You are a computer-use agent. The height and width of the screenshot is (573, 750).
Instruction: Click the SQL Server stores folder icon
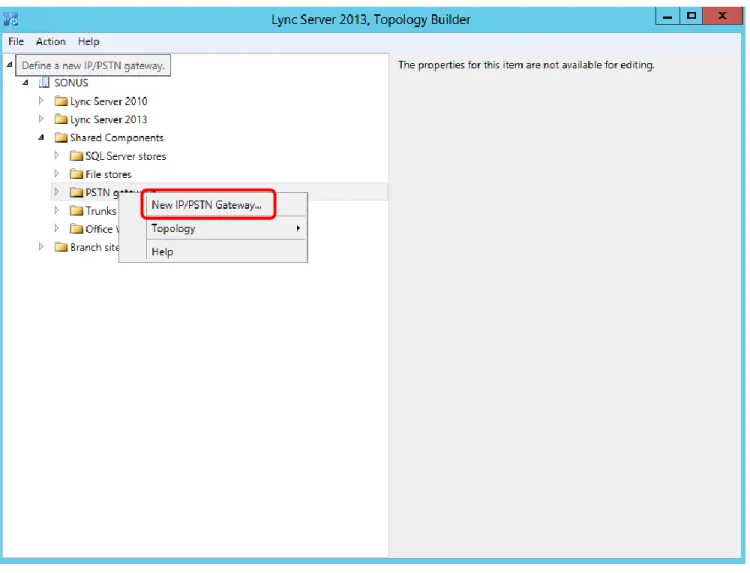(x=76, y=156)
